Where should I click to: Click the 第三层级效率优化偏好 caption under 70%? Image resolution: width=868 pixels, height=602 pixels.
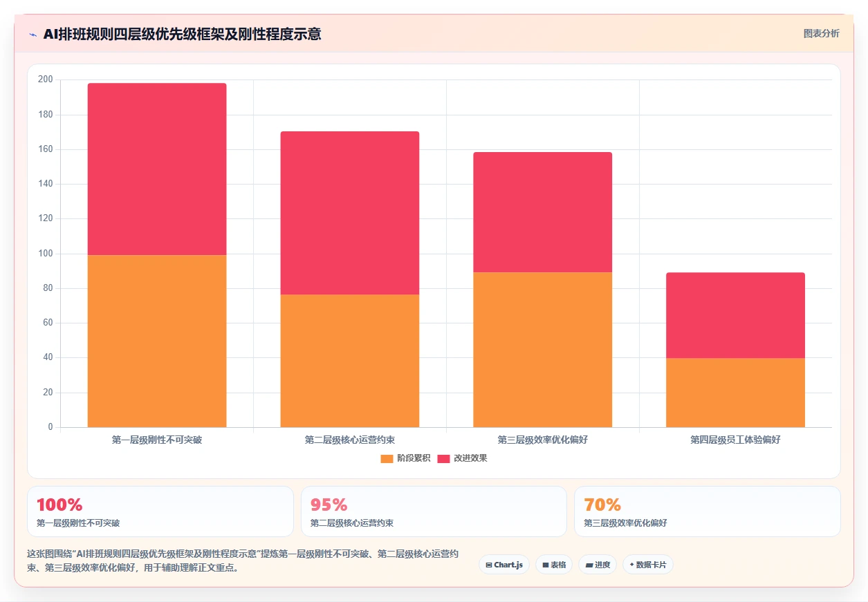point(626,523)
